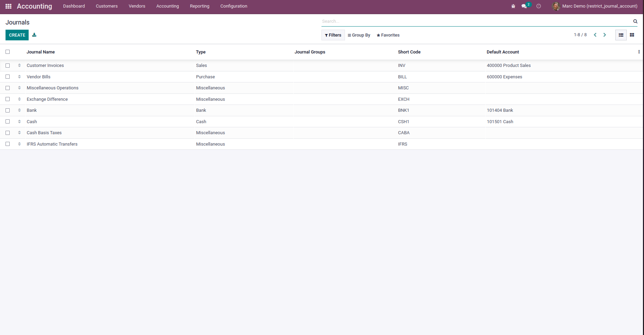This screenshot has height=335, width=644.
Task: Open Marc Demo user menu
Action: tap(595, 6)
